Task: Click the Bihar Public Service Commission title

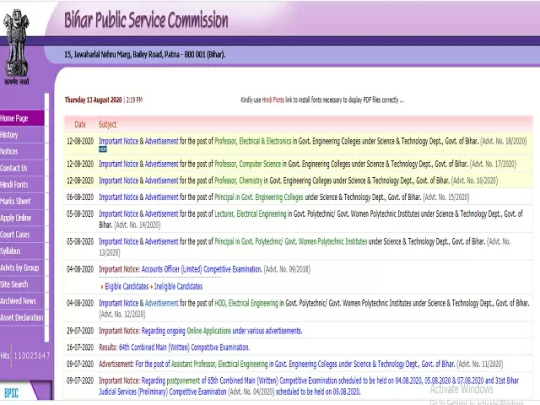Action: pos(146,20)
